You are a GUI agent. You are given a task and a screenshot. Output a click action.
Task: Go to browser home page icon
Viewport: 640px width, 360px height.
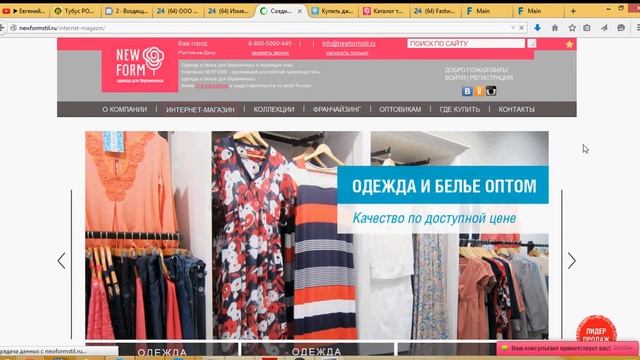(555, 28)
